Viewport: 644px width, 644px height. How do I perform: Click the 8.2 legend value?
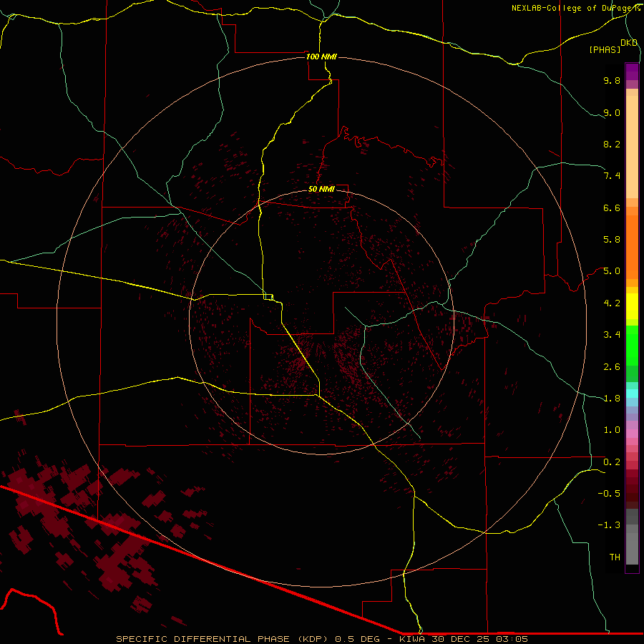(x=612, y=144)
